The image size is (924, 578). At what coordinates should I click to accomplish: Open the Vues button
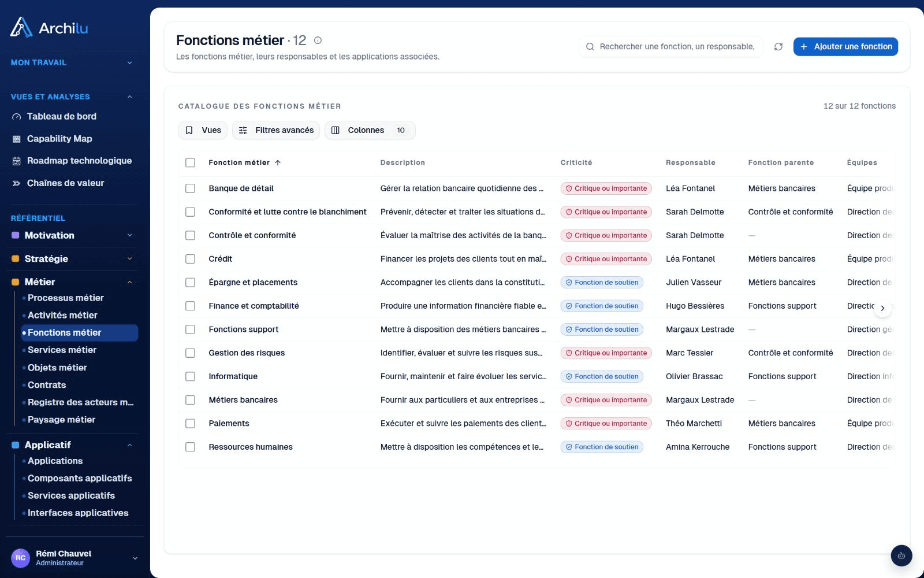tap(203, 131)
